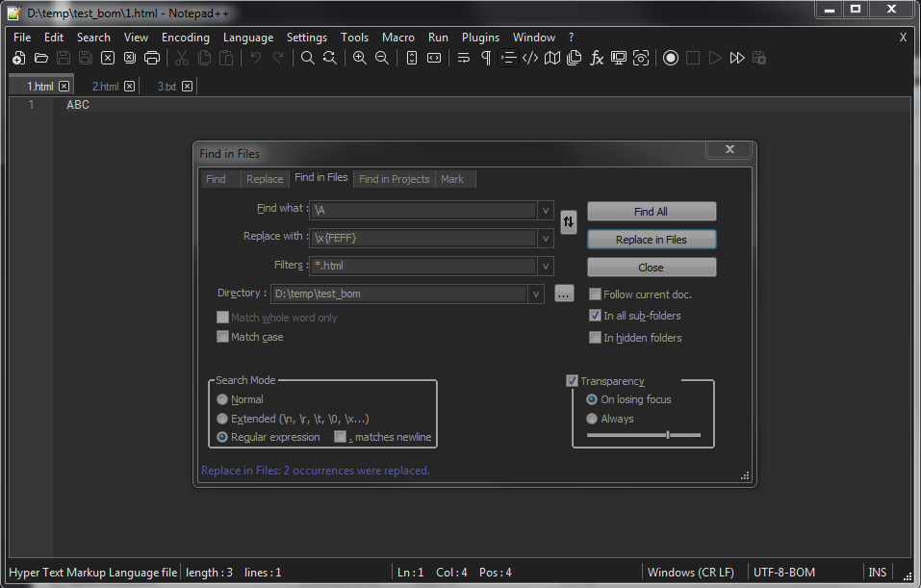This screenshot has width=921, height=588.
Task: Switch to the Find in Projects tab
Action: 395,179
